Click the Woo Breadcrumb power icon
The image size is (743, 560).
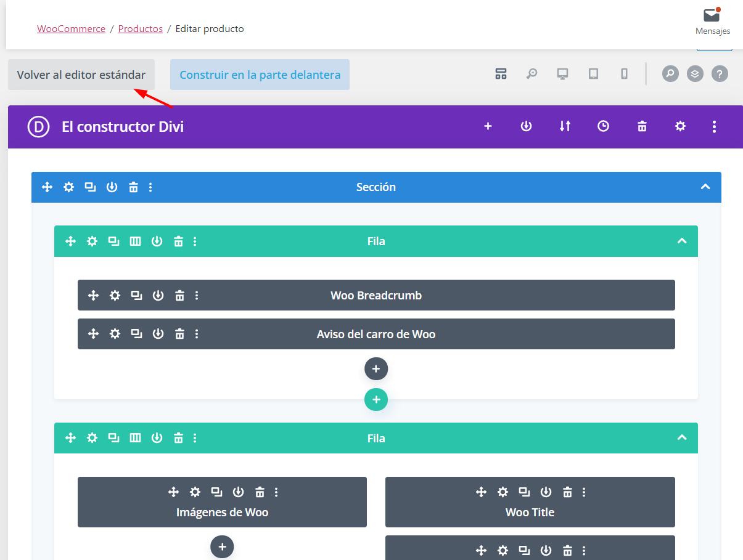pyautogui.click(x=158, y=296)
